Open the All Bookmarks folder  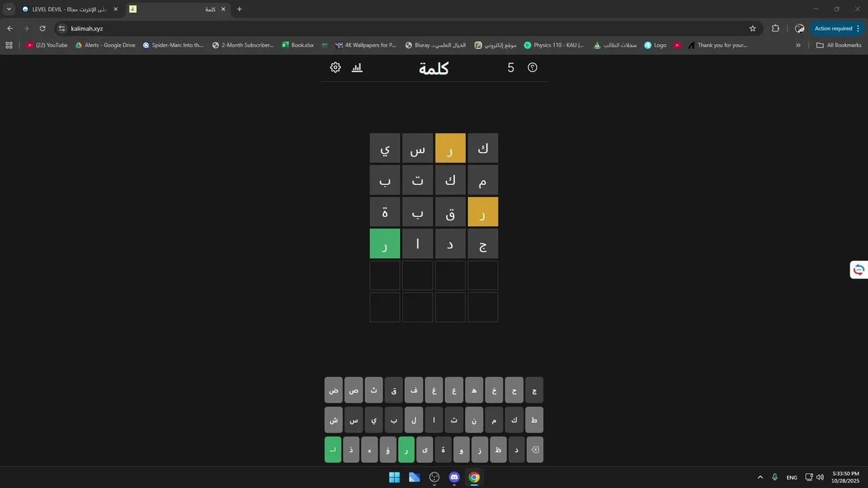(x=839, y=45)
